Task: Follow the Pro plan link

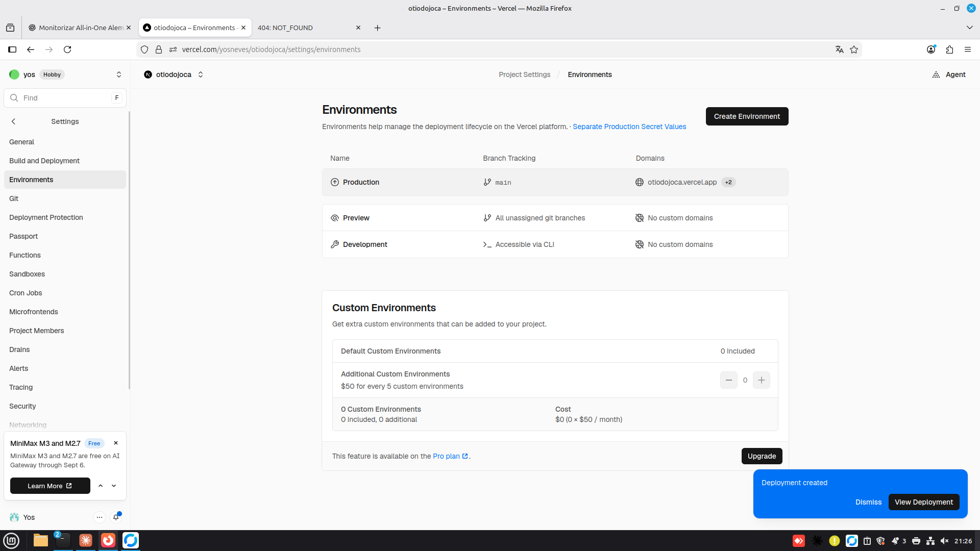Action: tap(450, 456)
